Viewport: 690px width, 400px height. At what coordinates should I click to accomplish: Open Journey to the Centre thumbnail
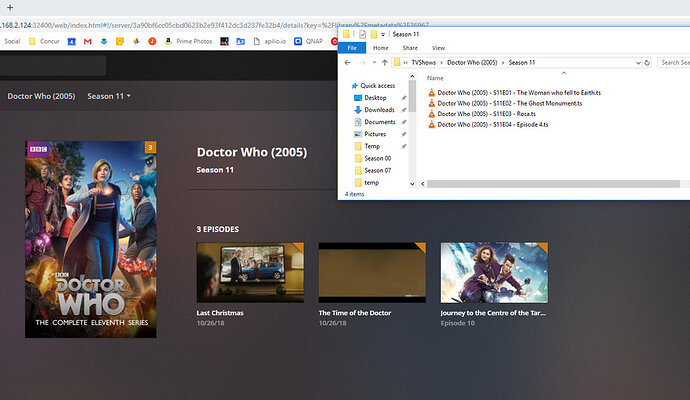494,272
